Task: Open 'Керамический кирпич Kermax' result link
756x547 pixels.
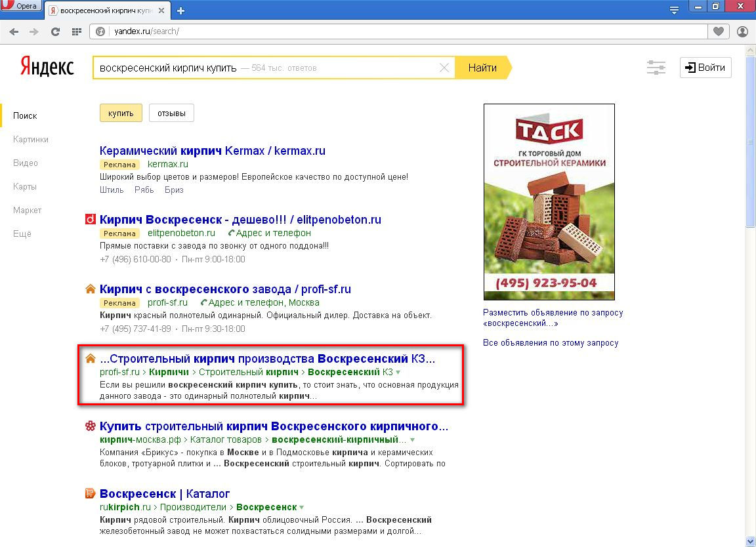Action: coord(212,151)
